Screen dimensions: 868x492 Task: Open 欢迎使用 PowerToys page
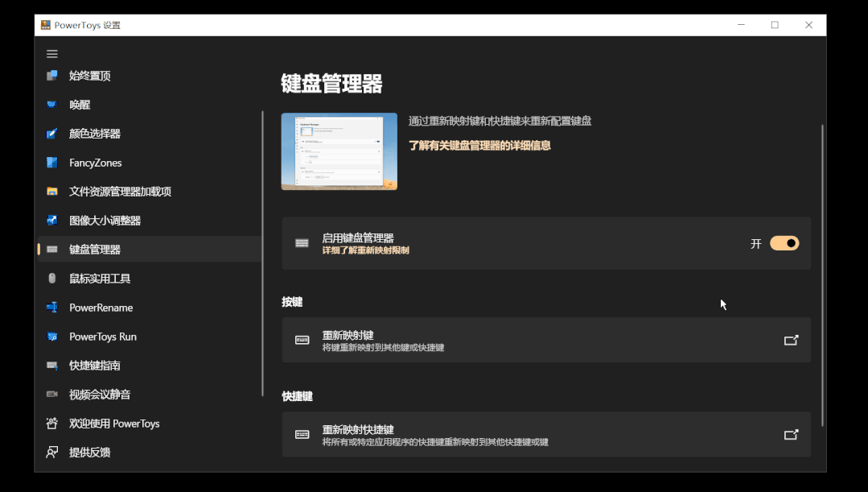150,424
